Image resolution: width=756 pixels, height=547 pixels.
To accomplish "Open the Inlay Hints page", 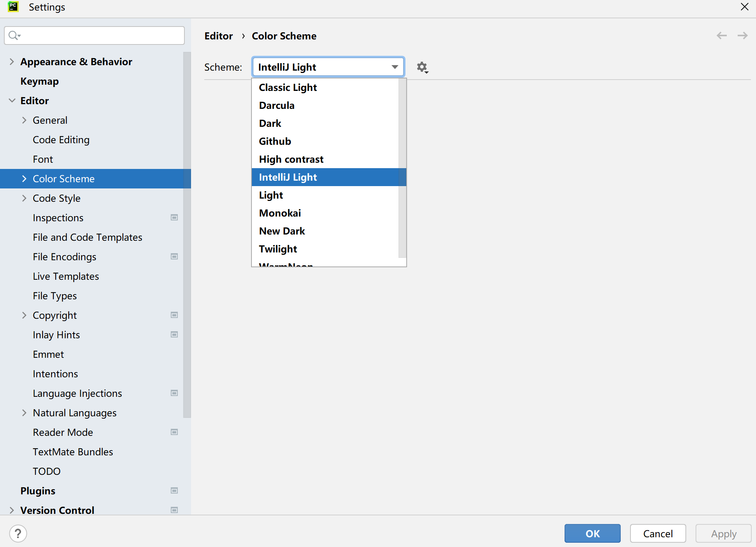I will (x=57, y=335).
